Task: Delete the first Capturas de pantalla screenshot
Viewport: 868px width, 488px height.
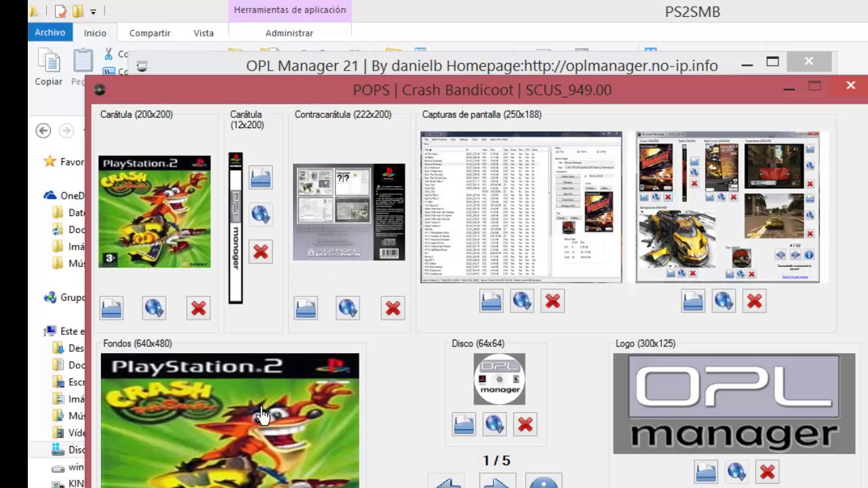Action: 553,301
